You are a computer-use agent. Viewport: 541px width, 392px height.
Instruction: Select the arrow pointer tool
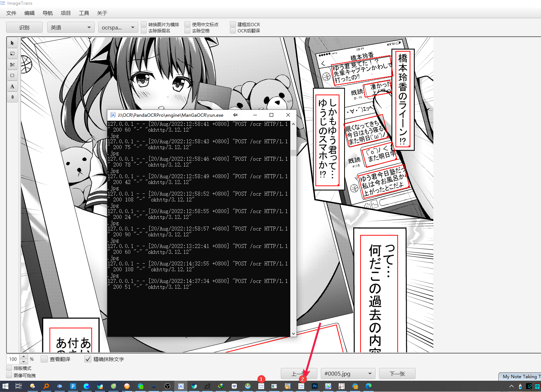click(x=12, y=43)
